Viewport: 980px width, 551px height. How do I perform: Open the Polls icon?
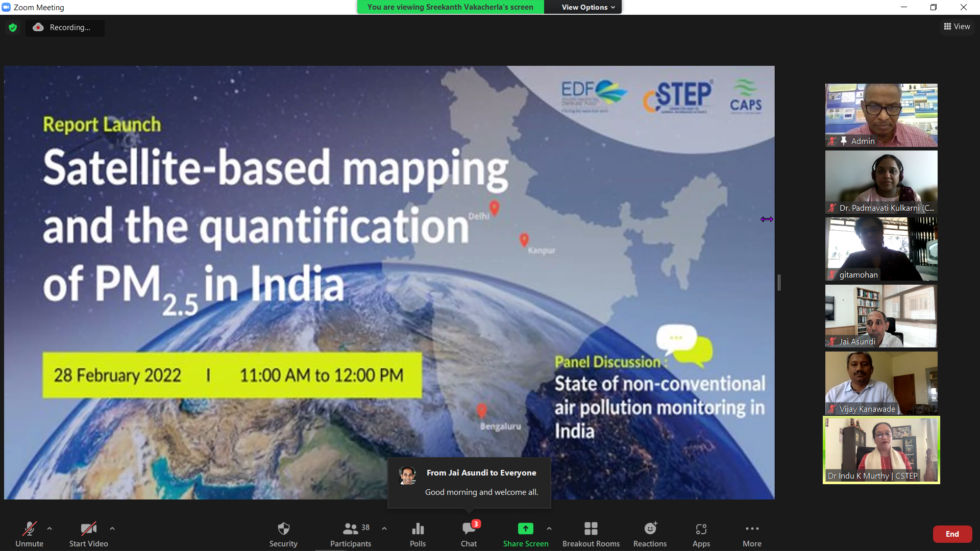[x=418, y=534]
